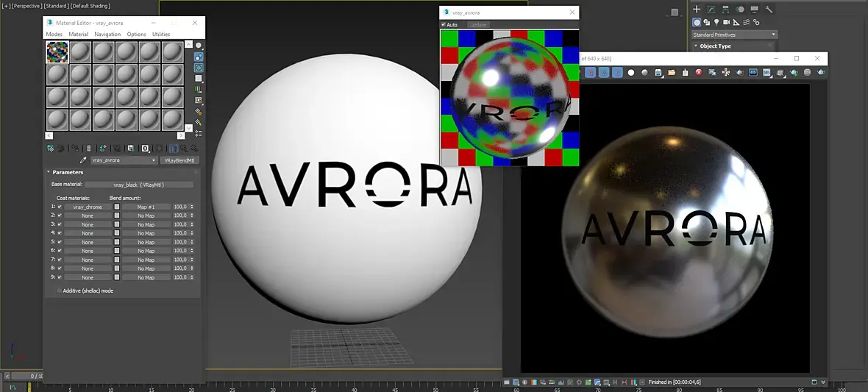
Task: Open the Material menu
Action: coord(78,35)
